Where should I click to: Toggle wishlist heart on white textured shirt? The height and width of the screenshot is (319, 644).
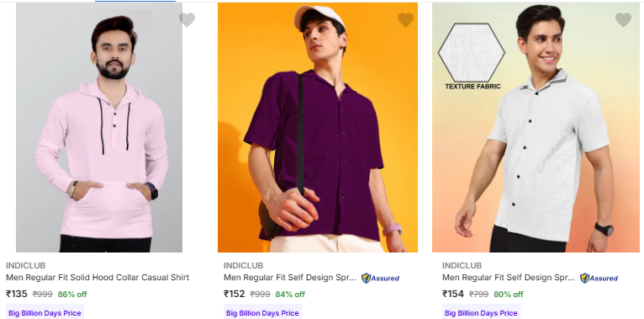(623, 19)
